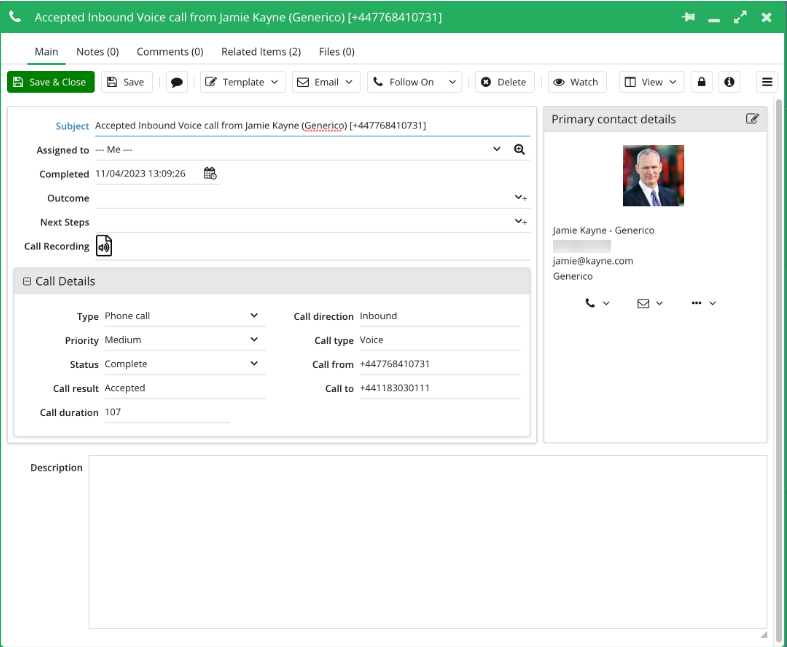Show record info with the info icon
The height and width of the screenshot is (647, 787).
[729, 82]
